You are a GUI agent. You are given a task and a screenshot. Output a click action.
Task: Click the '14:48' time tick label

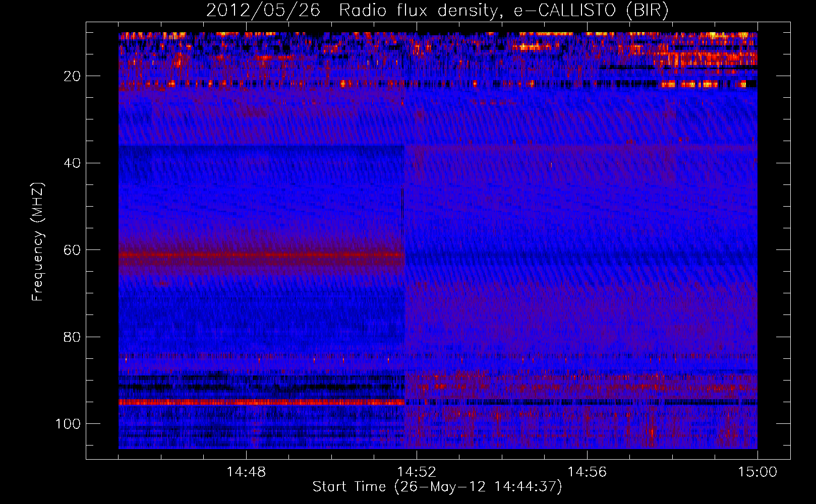tap(246, 472)
